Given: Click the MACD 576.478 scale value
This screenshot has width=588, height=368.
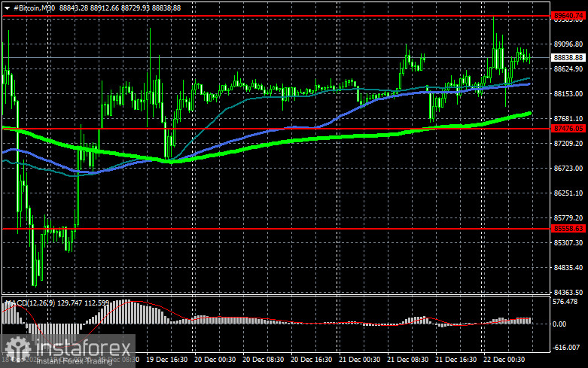Looking at the screenshot, I should [x=567, y=302].
